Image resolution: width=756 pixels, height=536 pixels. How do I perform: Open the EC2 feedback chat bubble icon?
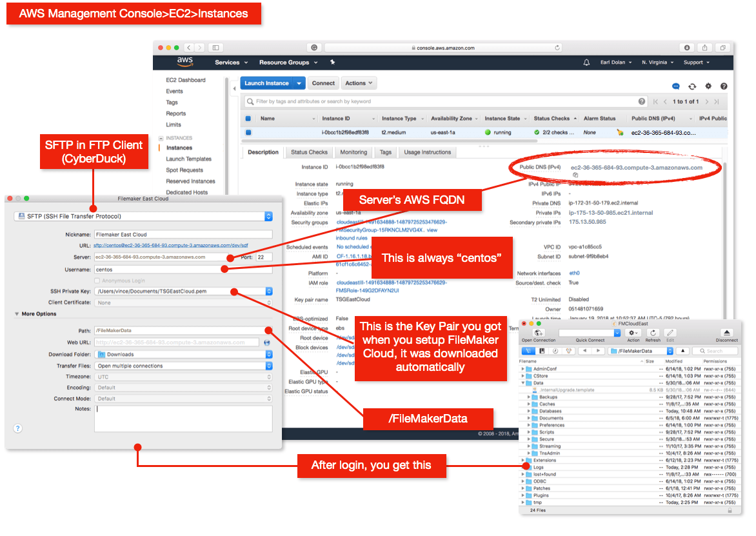pos(675,86)
